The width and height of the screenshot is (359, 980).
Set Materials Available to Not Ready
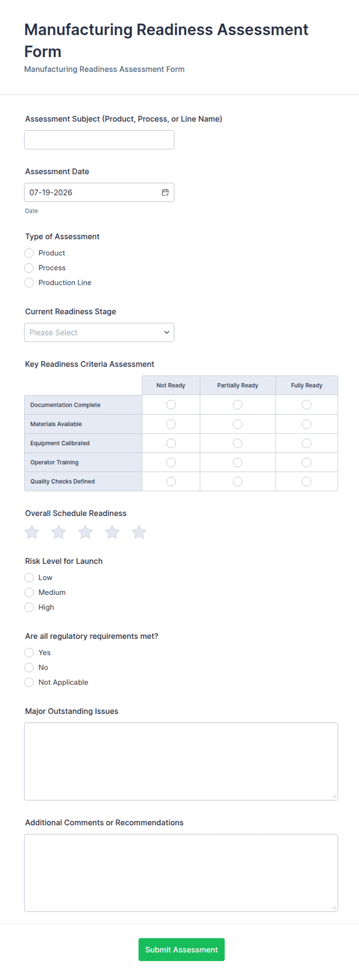[x=171, y=424]
